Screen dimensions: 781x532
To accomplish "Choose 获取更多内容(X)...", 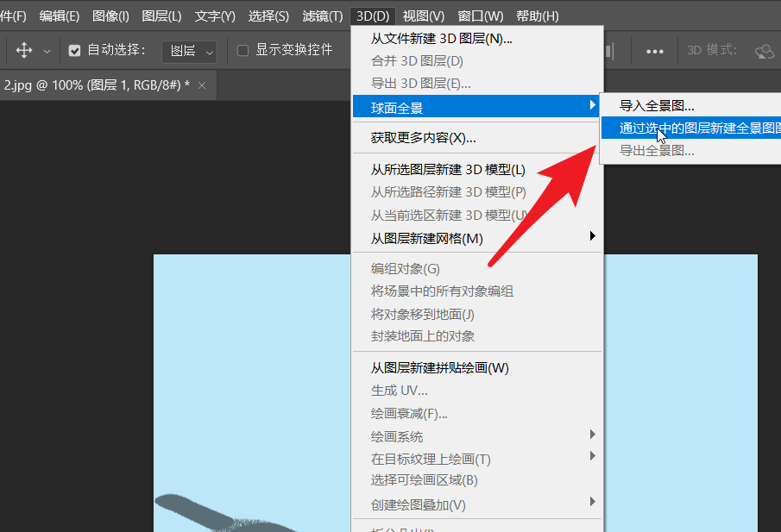I will 478,138.
